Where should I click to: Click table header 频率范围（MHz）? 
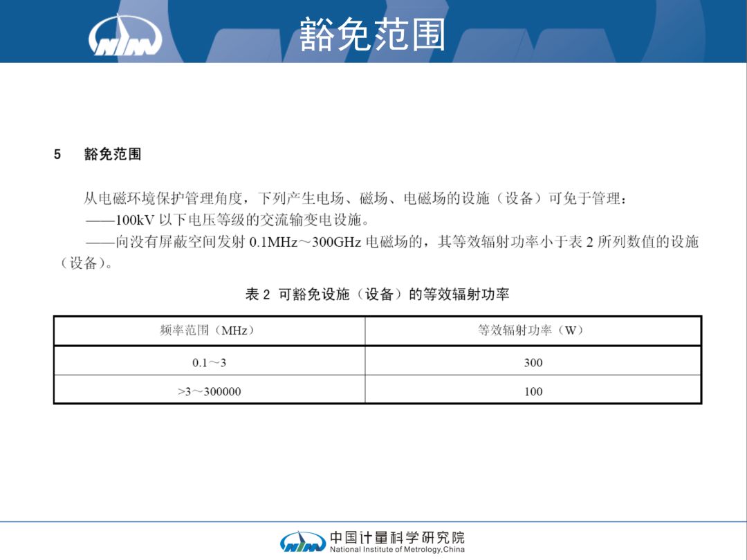[209, 330]
